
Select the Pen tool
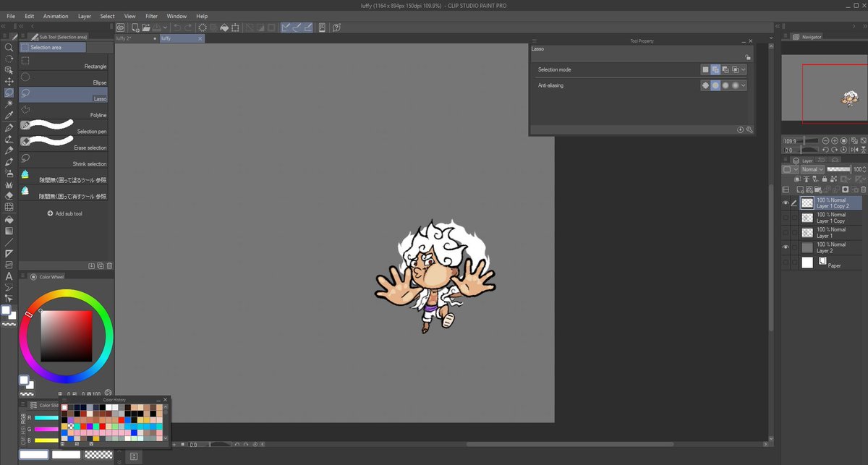point(9,128)
